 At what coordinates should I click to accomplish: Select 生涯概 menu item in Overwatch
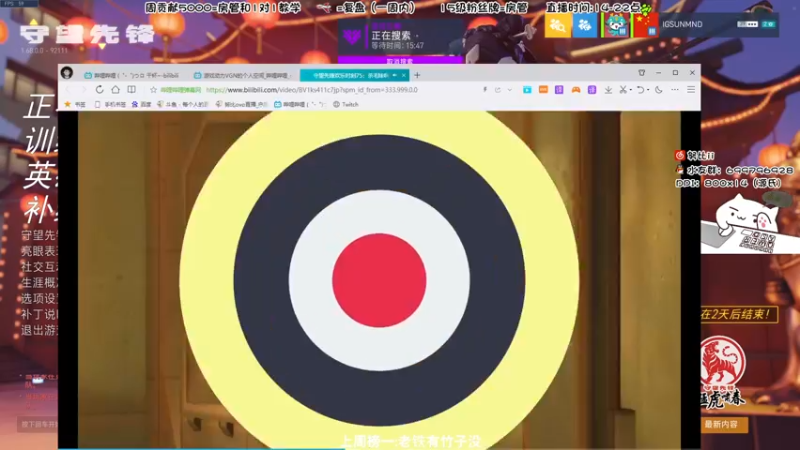[x=39, y=283]
